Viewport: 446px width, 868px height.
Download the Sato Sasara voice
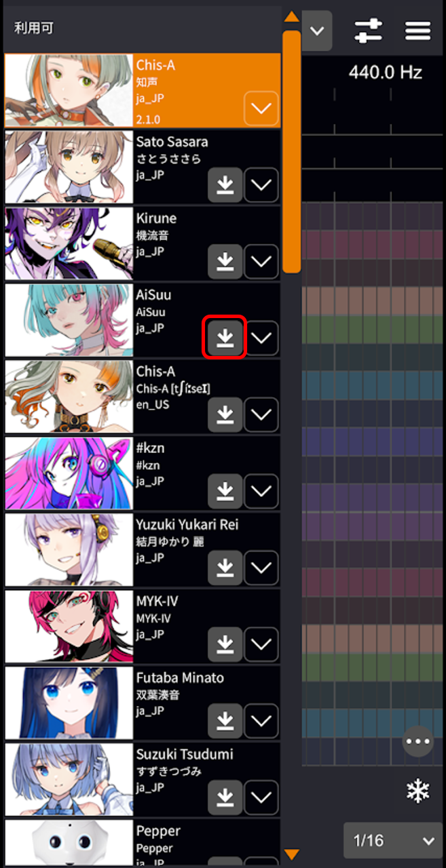pyautogui.click(x=225, y=185)
